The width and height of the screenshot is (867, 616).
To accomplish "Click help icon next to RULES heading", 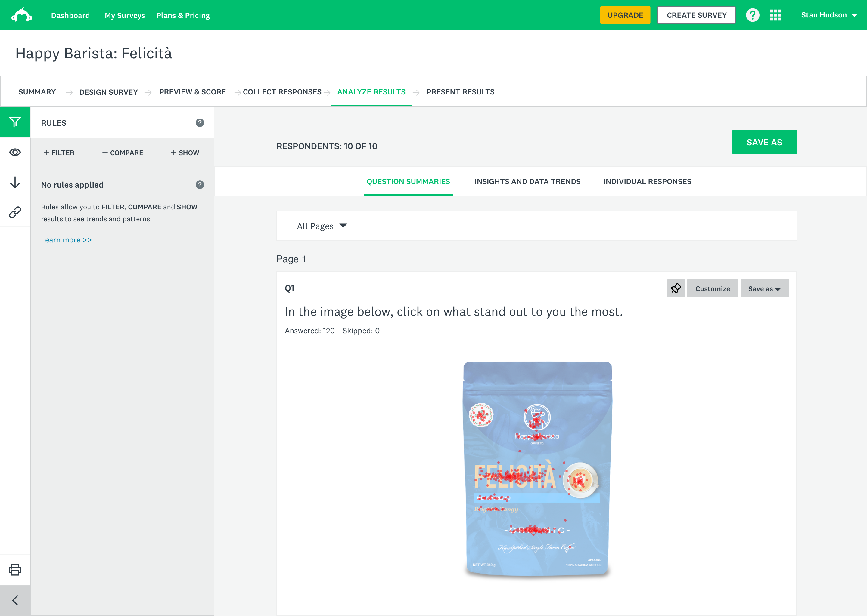I will [200, 123].
